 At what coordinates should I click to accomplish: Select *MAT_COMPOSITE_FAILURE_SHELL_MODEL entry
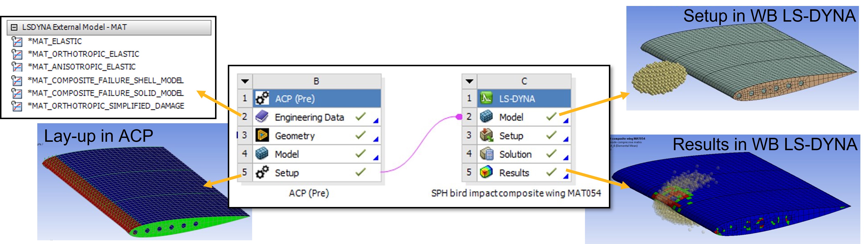click(x=105, y=80)
